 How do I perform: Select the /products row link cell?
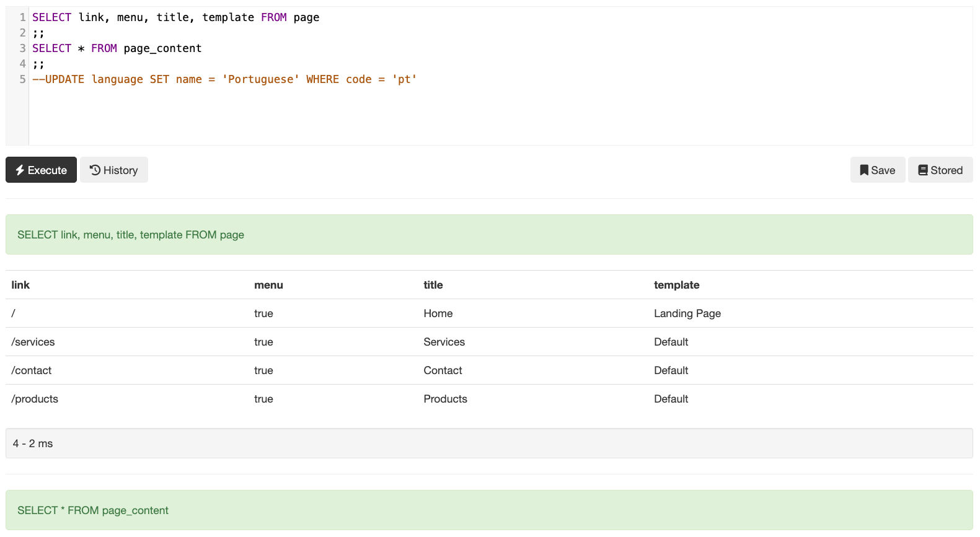click(35, 399)
